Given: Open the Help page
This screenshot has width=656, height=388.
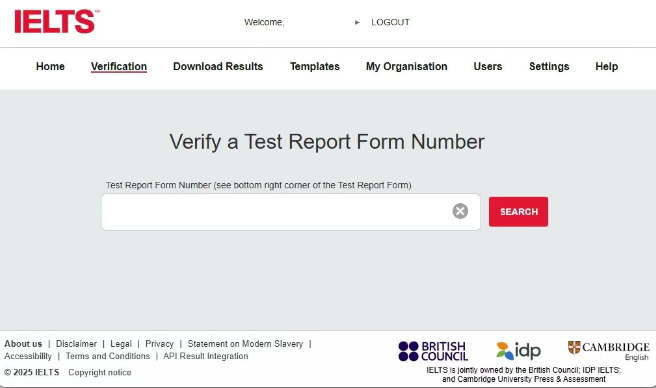Looking at the screenshot, I should coord(607,67).
